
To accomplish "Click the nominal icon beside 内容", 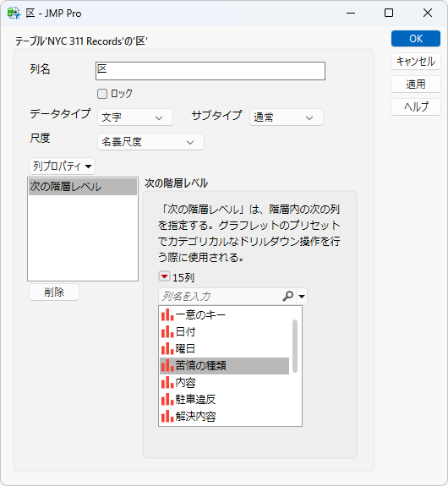I will [167, 383].
